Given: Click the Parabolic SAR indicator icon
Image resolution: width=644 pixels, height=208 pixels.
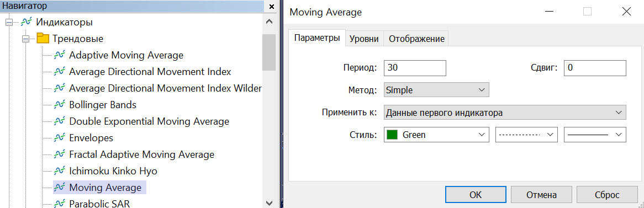Looking at the screenshot, I should (59, 204).
